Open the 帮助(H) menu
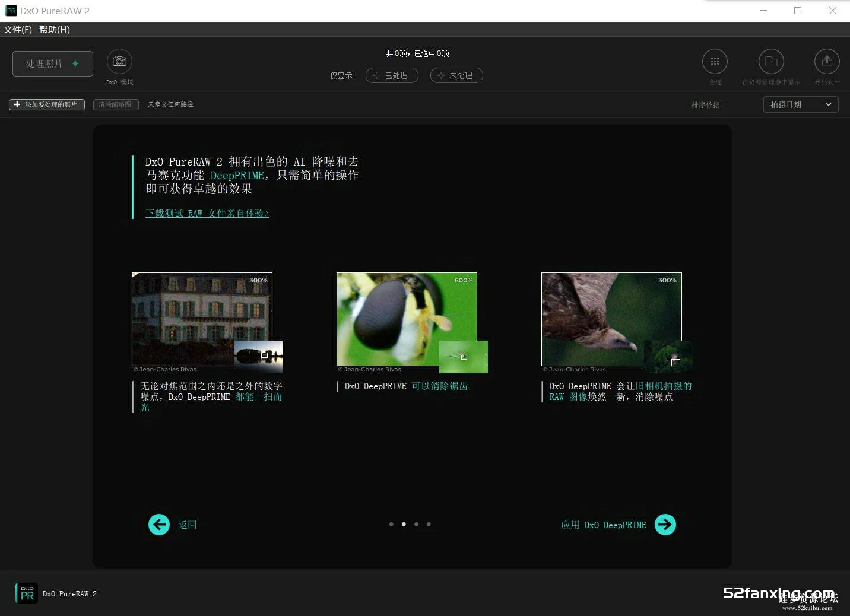The height and width of the screenshot is (616, 850). (55, 29)
